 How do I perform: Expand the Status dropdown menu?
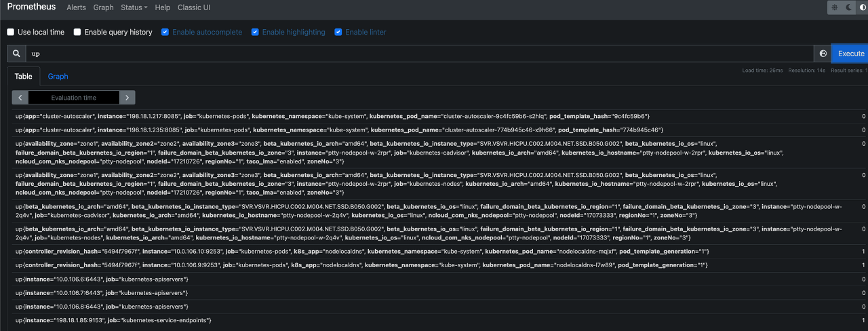point(134,7)
